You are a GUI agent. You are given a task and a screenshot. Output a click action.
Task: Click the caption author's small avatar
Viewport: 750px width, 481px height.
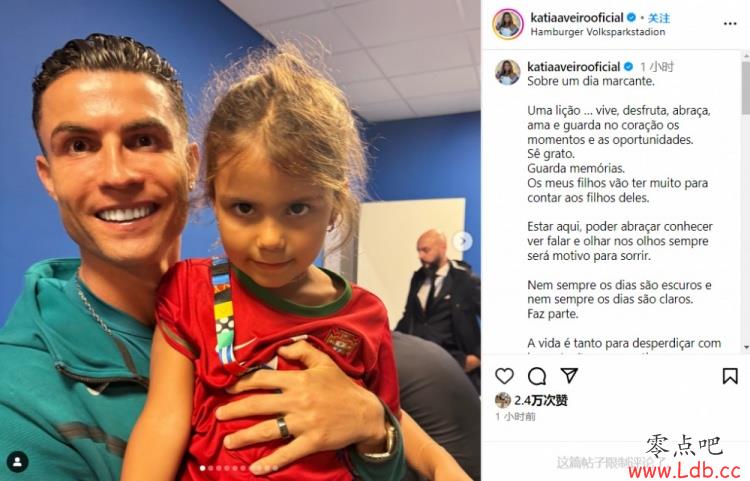click(507, 72)
